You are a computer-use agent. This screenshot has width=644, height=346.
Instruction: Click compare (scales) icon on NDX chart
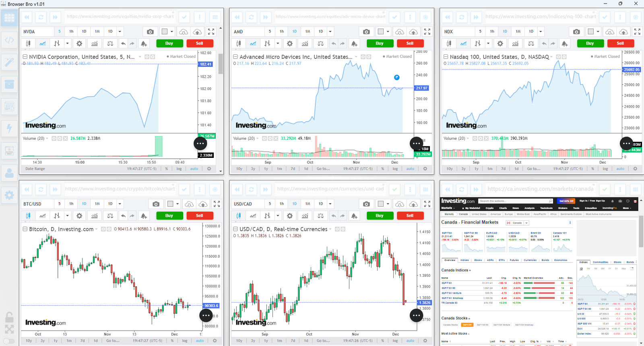pos(531,44)
